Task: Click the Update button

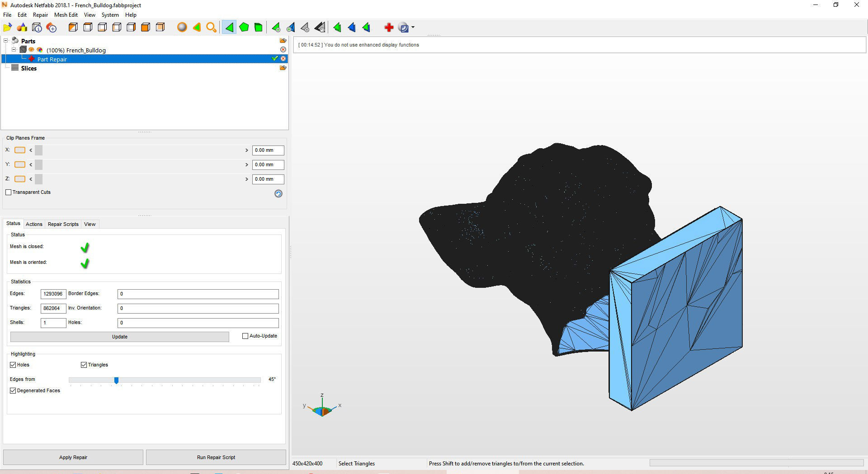Action: click(x=120, y=337)
